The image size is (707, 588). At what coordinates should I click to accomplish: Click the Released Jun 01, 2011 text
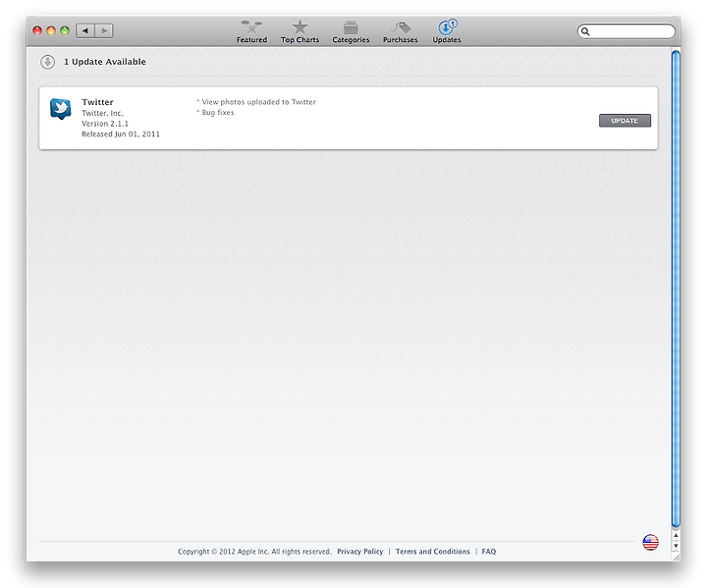(121, 134)
